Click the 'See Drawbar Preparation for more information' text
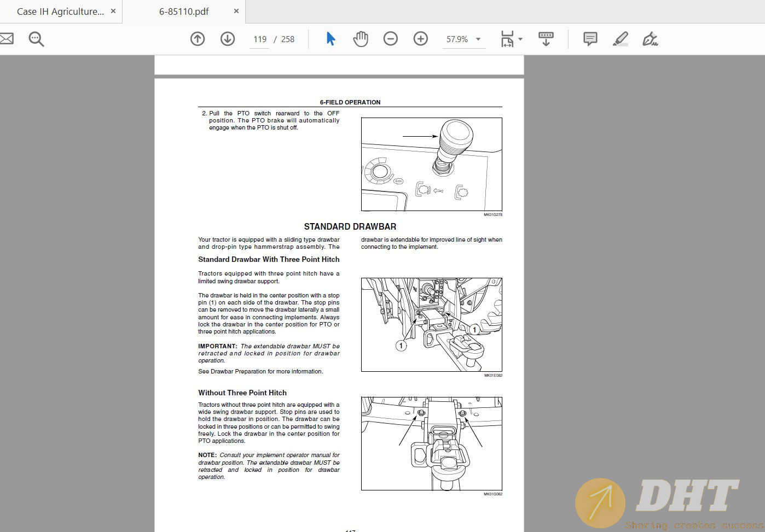 260,371
